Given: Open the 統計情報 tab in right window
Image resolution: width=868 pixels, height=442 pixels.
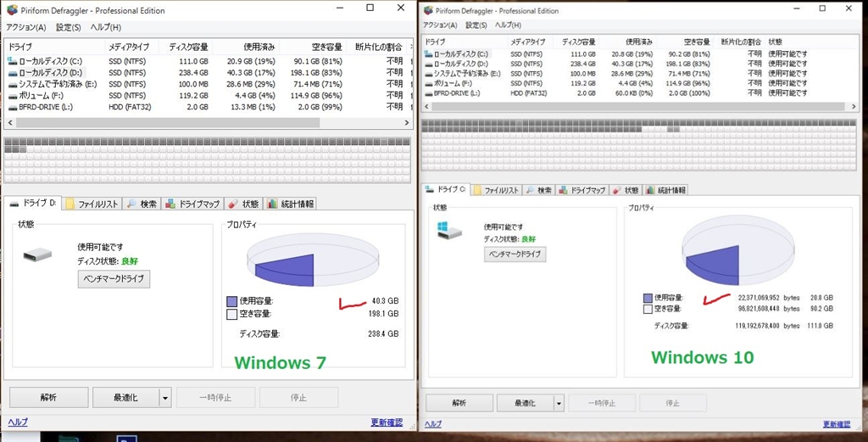Looking at the screenshot, I should [665, 190].
